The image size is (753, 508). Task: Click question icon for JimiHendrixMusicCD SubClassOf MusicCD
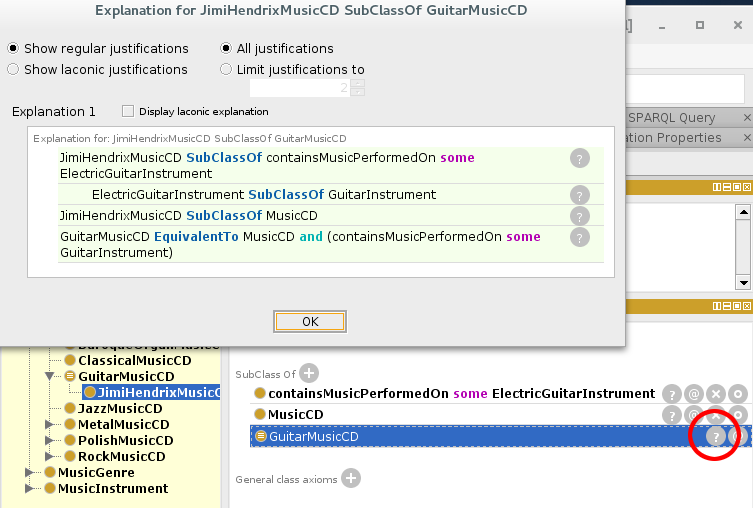(x=580, y=216)
